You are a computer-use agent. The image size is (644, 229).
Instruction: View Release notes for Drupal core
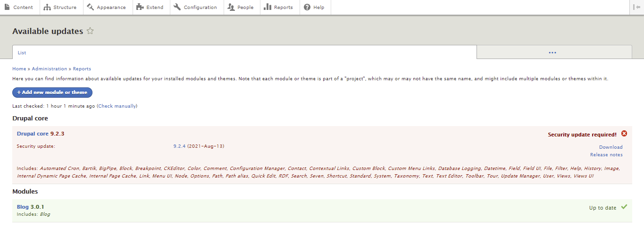click(x=606, y=155)
